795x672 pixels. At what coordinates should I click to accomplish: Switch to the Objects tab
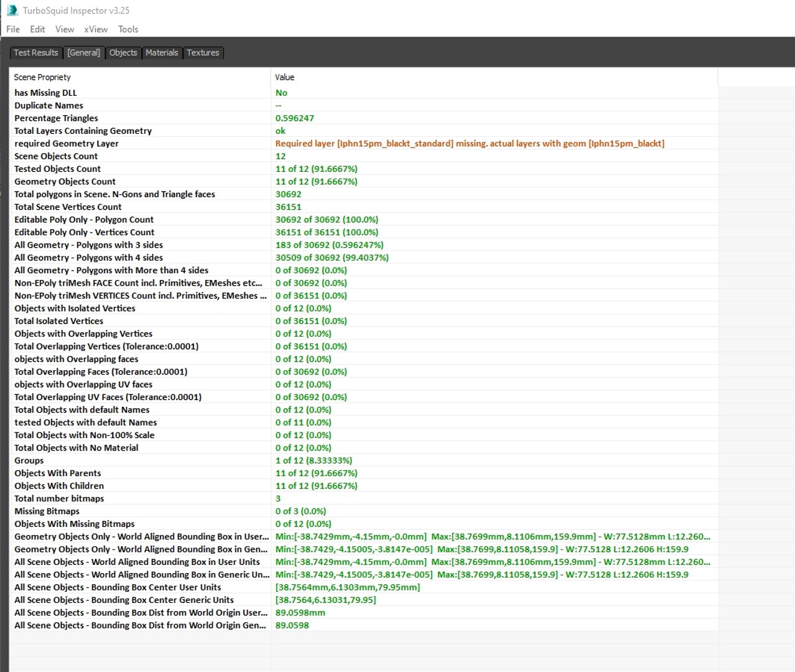click(123, 53)
